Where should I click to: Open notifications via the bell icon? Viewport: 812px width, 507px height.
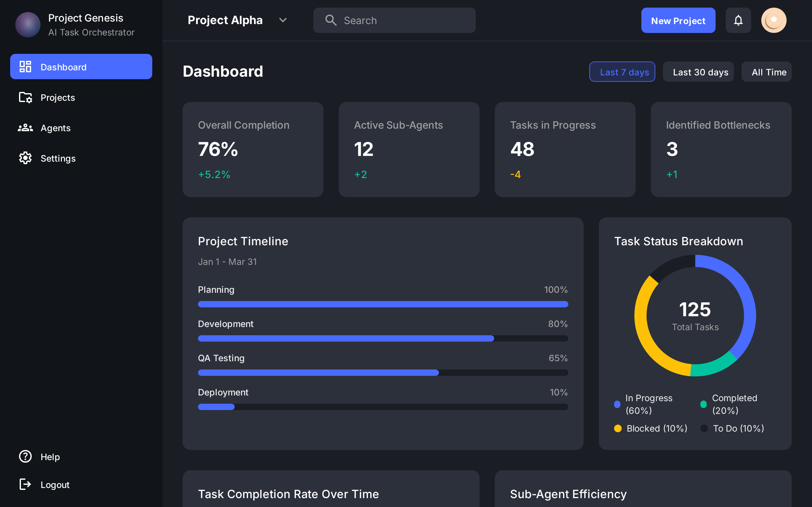738,20
